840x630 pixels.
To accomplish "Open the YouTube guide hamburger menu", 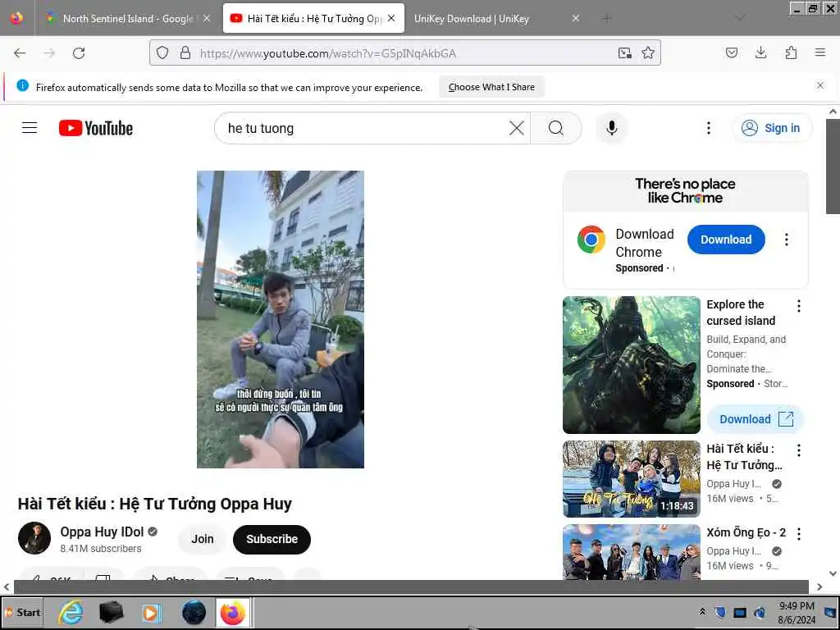I will 30,128.
